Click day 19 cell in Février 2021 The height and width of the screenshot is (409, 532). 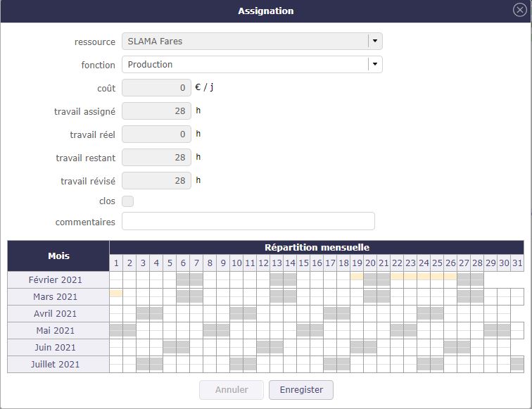(x=357, y=277)
